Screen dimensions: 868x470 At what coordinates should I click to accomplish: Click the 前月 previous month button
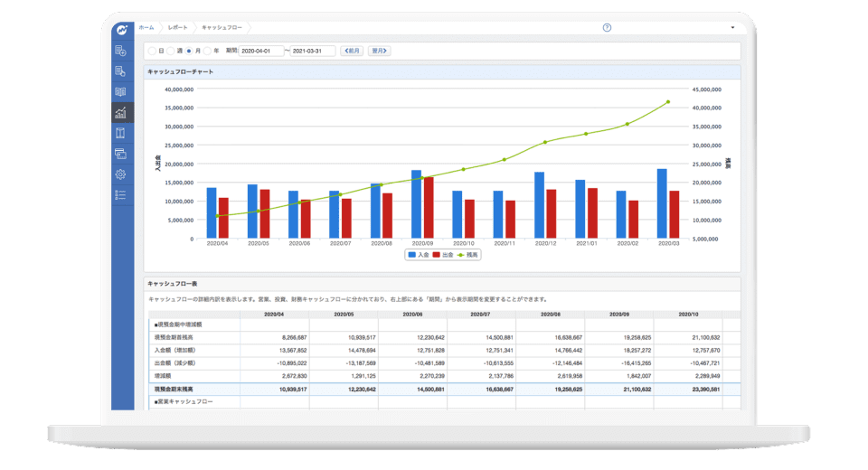(352, 52)
